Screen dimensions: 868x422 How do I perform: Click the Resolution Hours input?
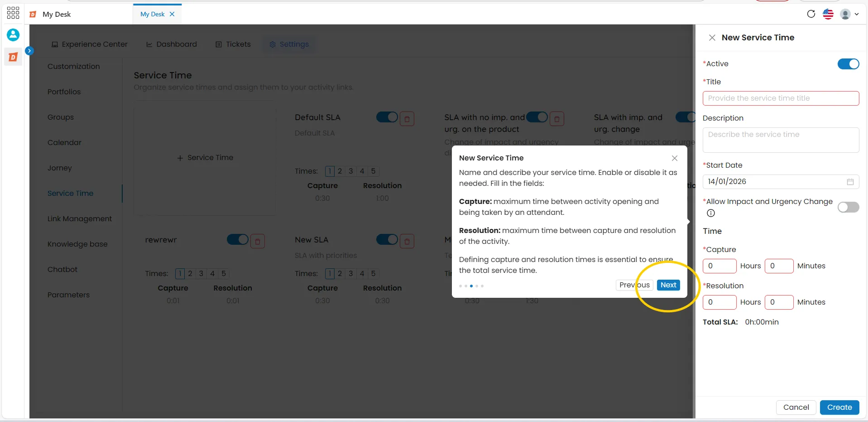[x=719, y=302]
